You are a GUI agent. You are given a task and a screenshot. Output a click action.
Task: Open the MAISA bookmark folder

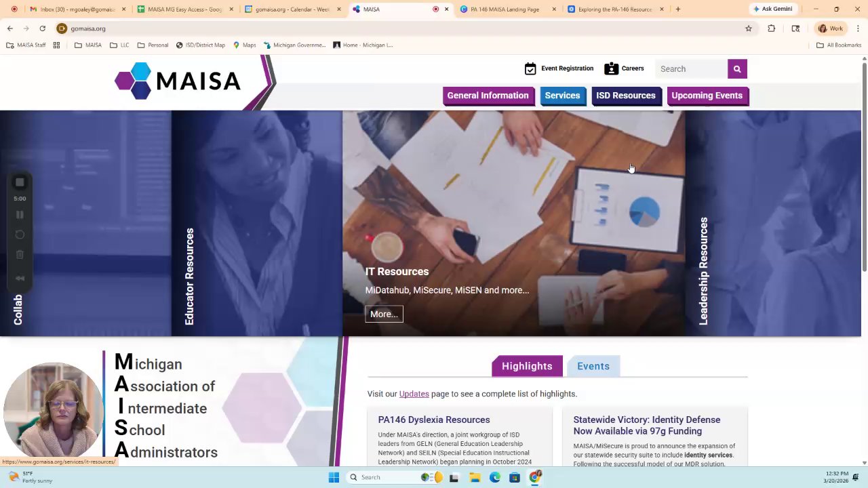88,45
